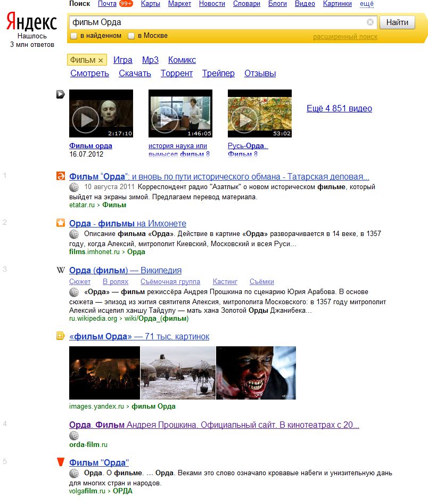The image size is (428, 504).
Task: Click the Imhonet star favicon
Action: pos(61,223)
